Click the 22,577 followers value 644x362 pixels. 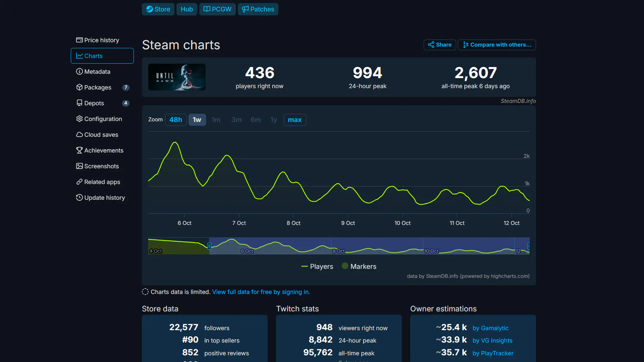pyautogui.click(x=184, y=327)
